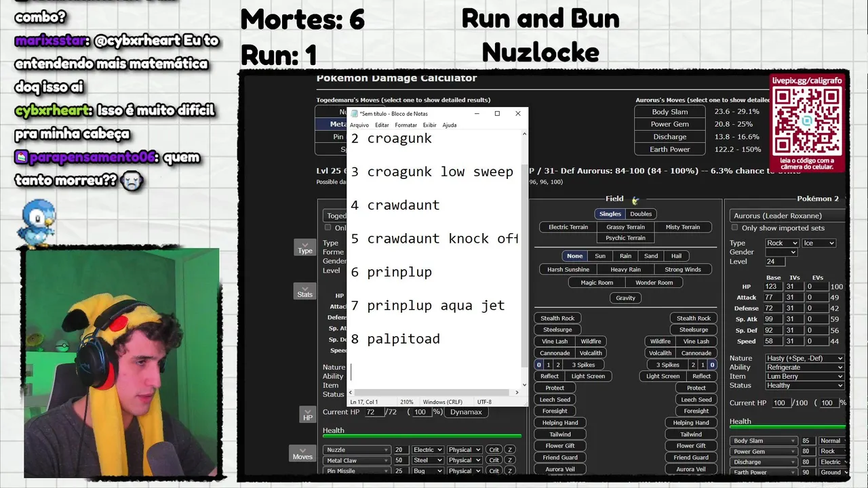Toggle Gravity field effect
Image resolution: width=868 pixels, height=488 pixels.
click(x=625, y=298)
